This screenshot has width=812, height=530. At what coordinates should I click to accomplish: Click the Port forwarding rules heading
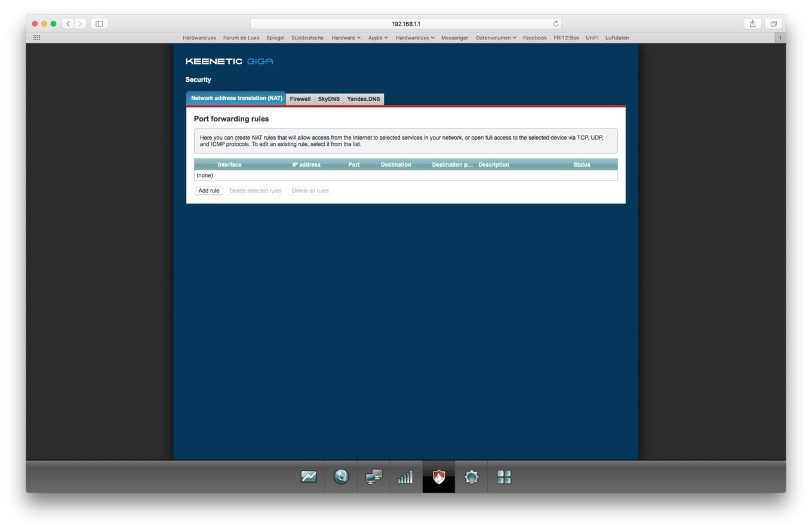pyautogui.click(x=231, y=119)
